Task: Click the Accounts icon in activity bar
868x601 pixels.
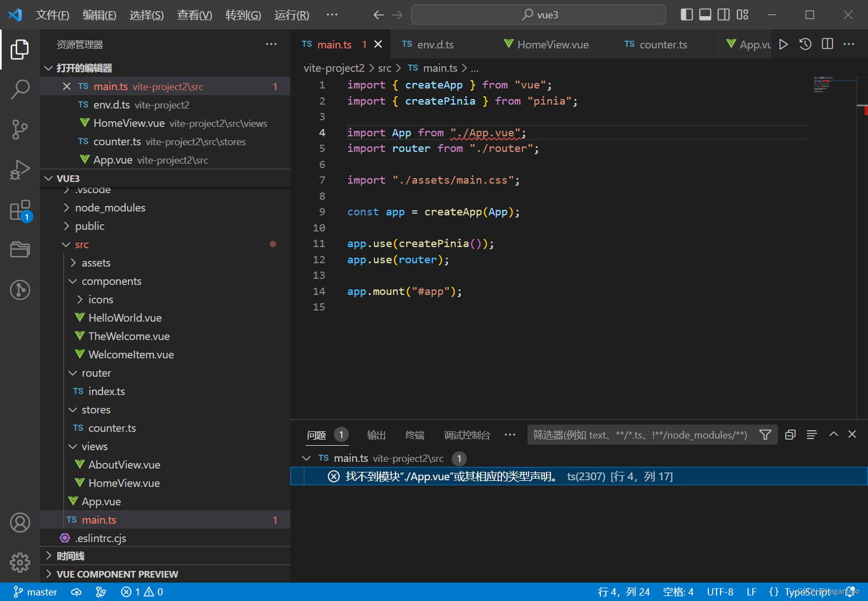Action: point(20,523)
